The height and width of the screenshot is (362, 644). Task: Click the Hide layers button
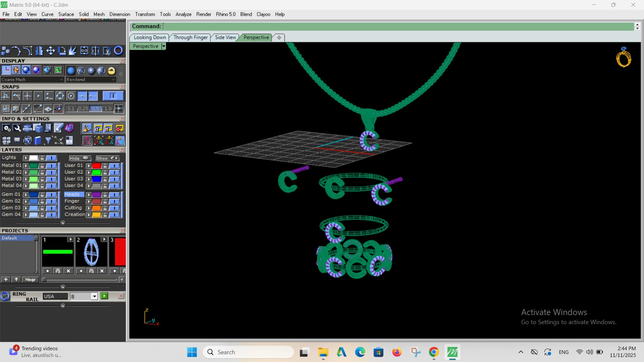pyautogui.click(x=79, y=158)
